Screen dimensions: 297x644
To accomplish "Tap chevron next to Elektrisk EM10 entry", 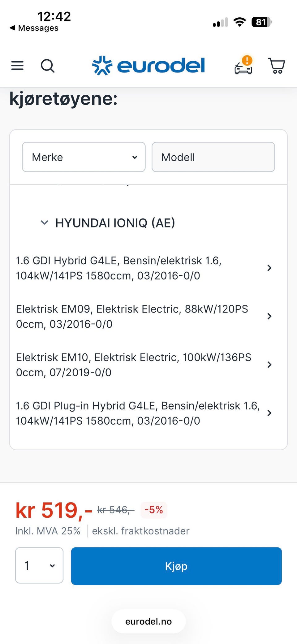I will [x=269, y=365].
